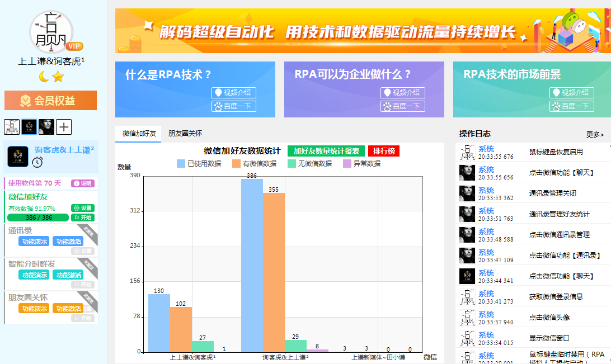Open the 说明 info button beside usage days
The width and height of the screenshot is (611, 364).
click(83, 183)
